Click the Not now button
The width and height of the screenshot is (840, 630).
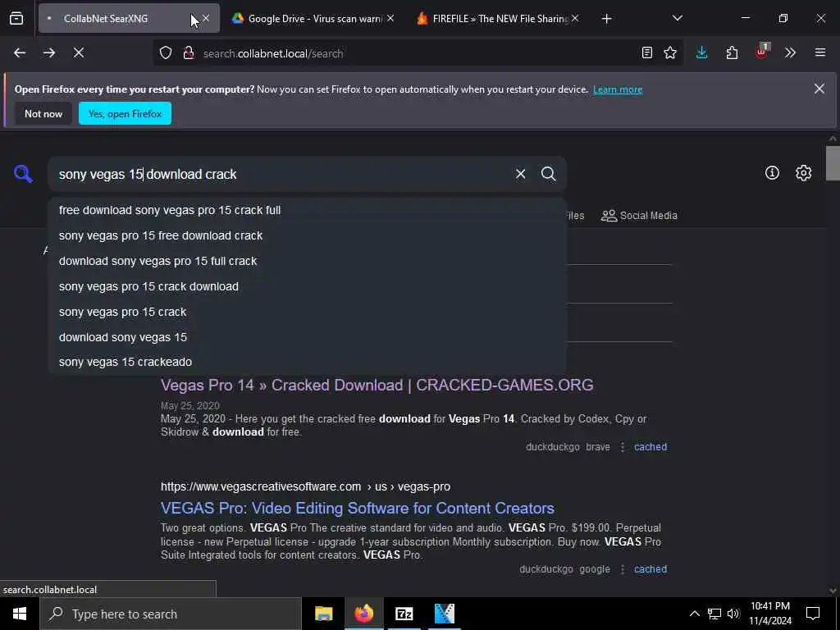pyautogui.click(x=43, y=113)
